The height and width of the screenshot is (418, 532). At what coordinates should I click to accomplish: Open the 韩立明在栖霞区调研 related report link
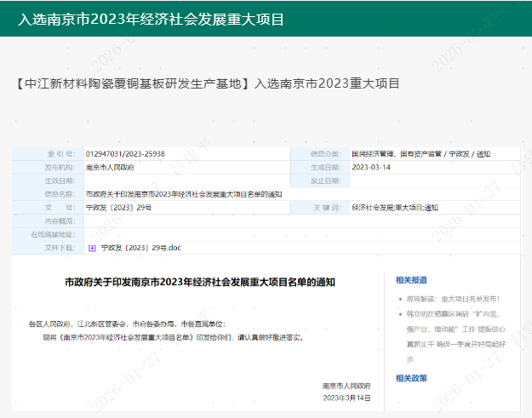point(455,336)
